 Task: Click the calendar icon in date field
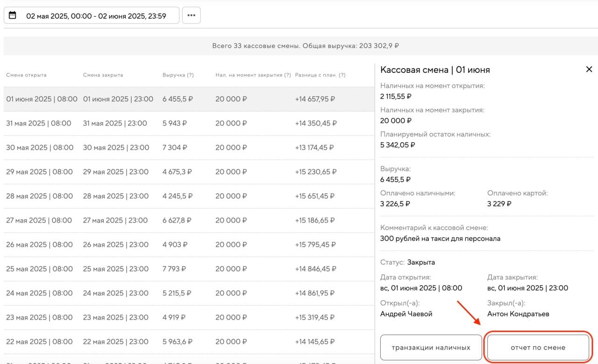(13, 15)
